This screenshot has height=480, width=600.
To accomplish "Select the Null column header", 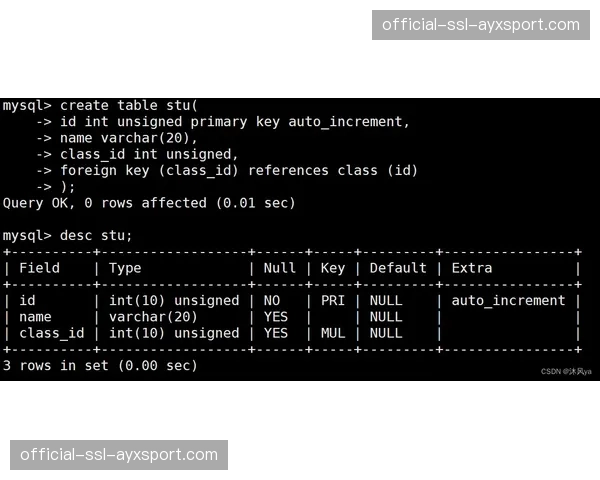I will (x=280, y=268).
